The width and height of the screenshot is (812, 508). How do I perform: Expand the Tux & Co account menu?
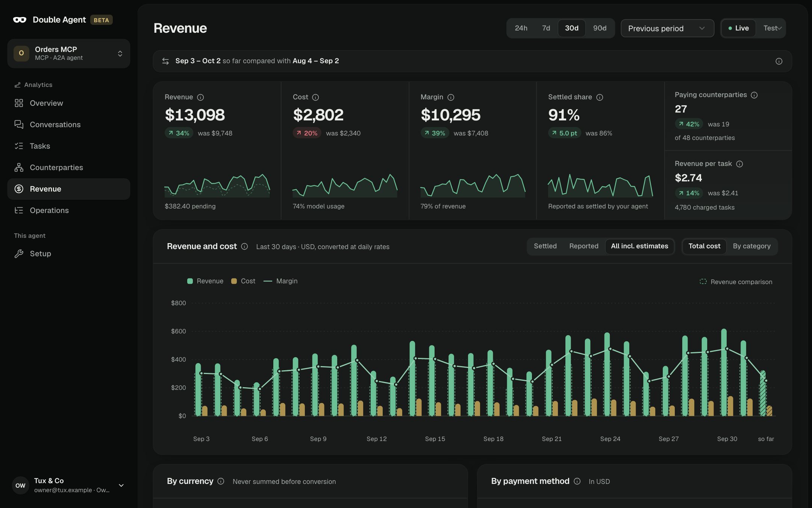coord(69,485)
